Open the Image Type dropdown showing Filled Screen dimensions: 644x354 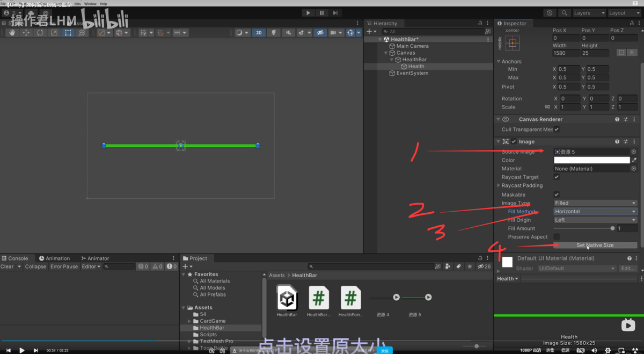pos(595,203)
